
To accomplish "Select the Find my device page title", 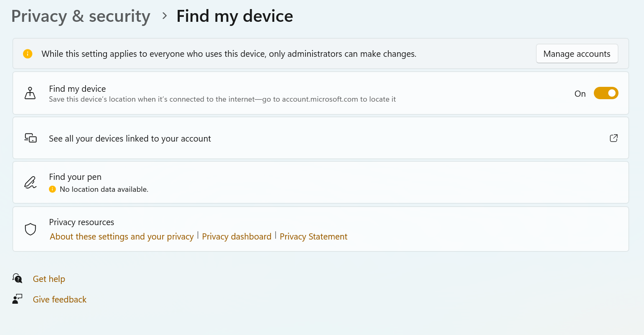I will [234, 16].
